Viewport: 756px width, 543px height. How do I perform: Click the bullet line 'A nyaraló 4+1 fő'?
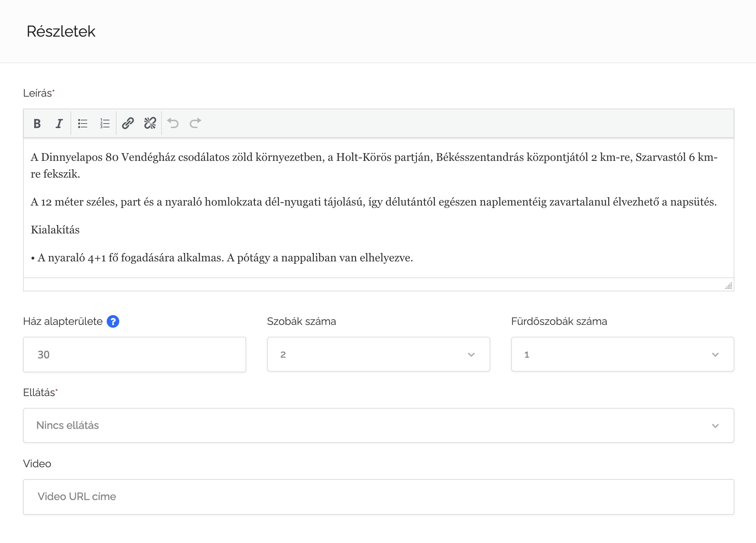coord(222,258)
